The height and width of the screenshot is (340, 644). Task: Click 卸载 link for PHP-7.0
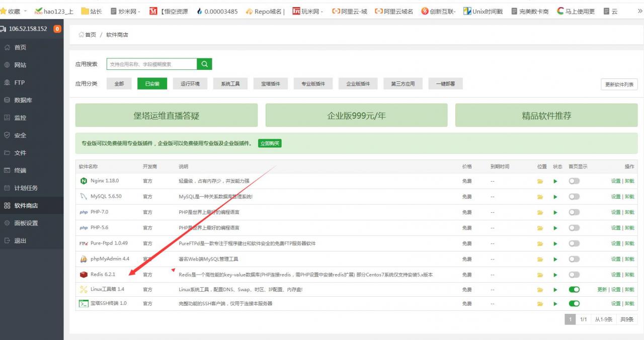coord(629,212)
